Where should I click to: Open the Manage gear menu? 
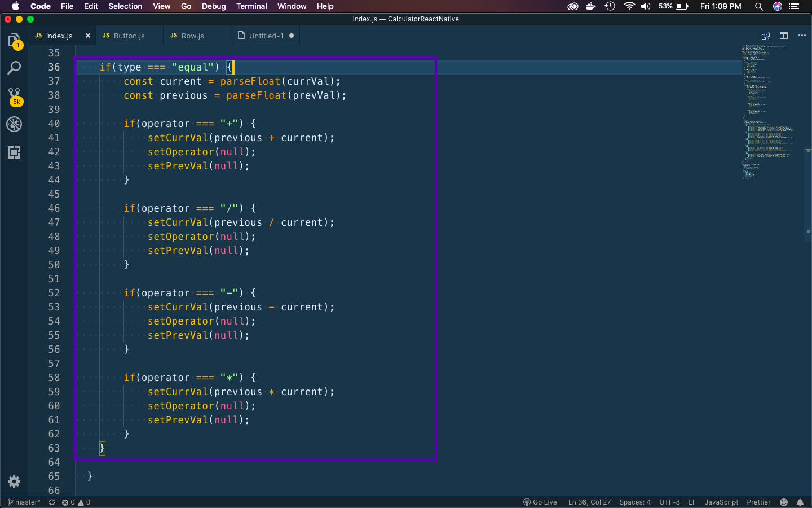pos(14,481)
